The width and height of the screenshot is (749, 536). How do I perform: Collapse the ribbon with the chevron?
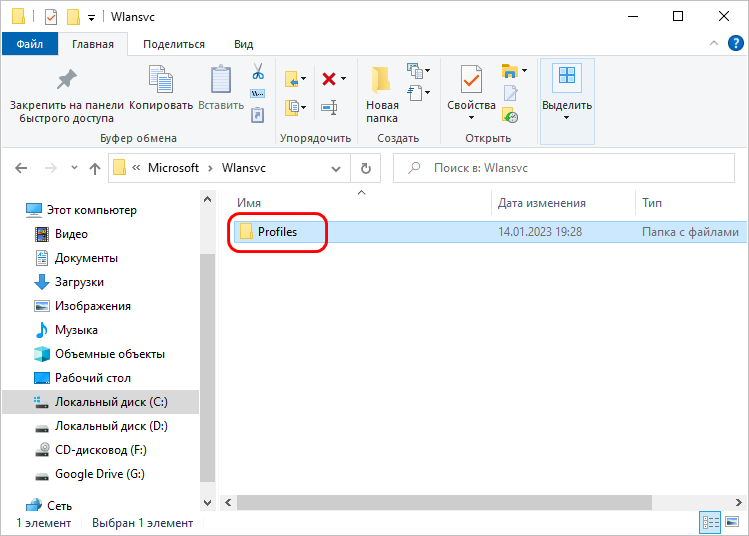714,43
